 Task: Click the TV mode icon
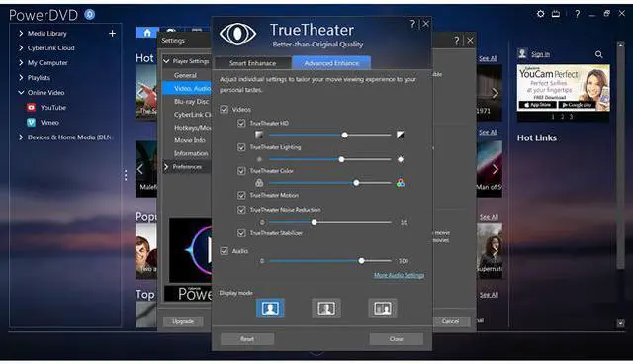pos(556,14)
